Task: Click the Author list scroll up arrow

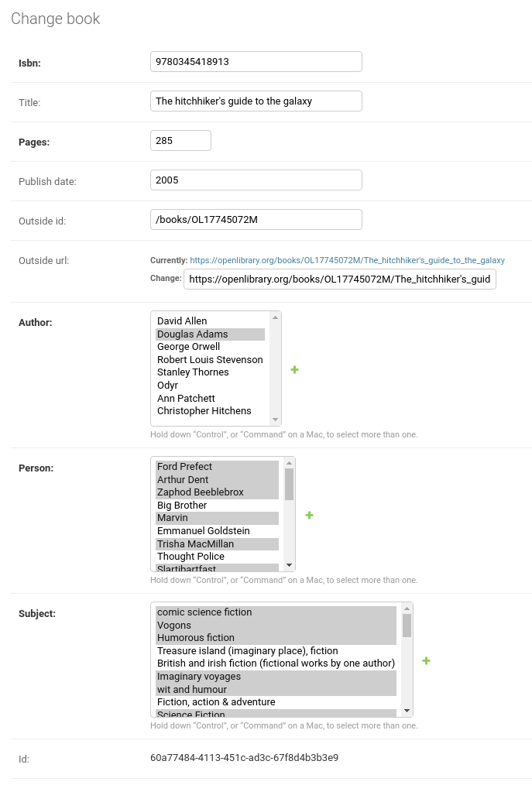Action: (x=275, y=317)
